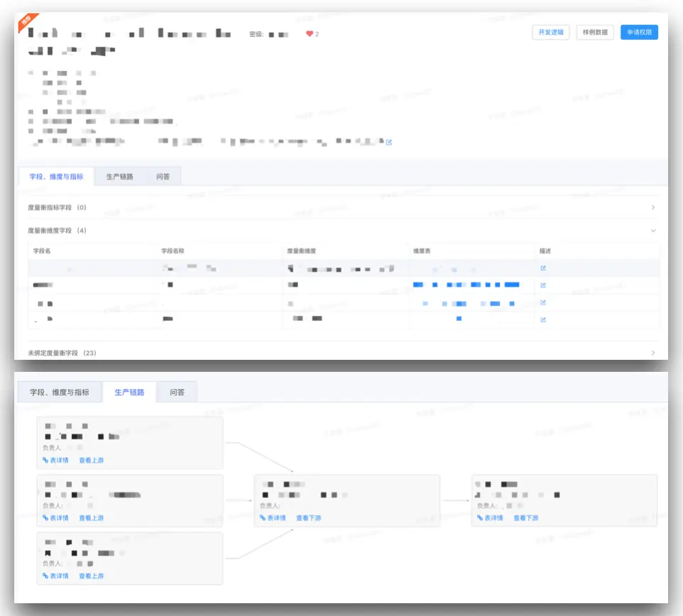Click edit icon after the description text
Screen dimensions: 683x616
click(x=388, y=143)
